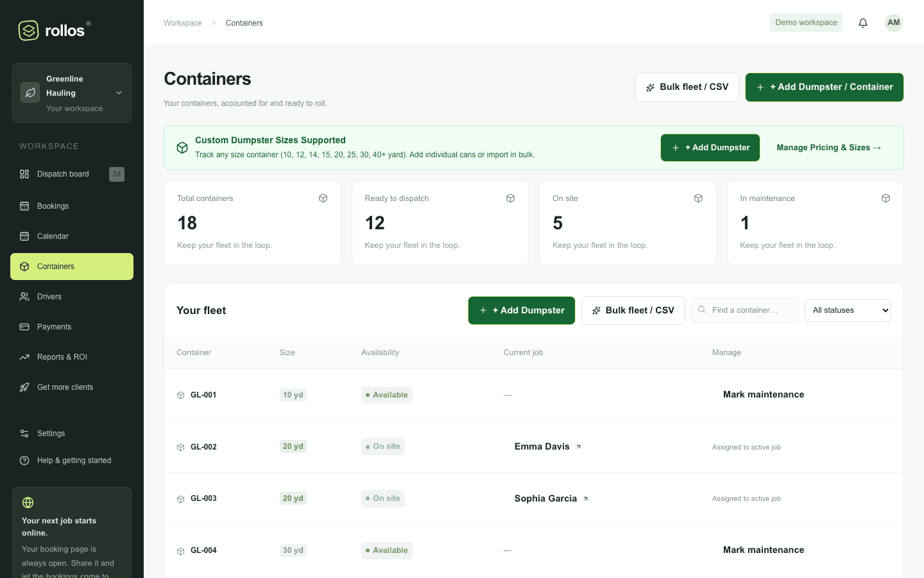The image size is (924, 578).
Task: Click the On site status on GL-003
Action: pos(383,499)
